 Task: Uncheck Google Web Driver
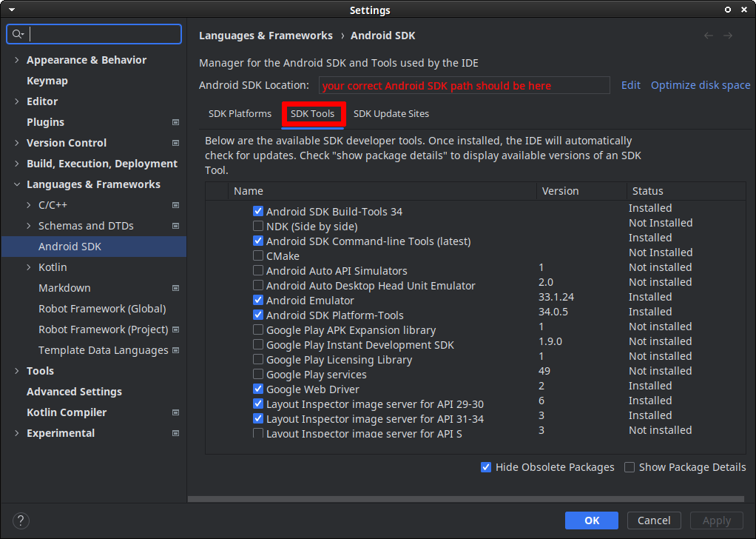pyautogui.click(x=258, y=389)
